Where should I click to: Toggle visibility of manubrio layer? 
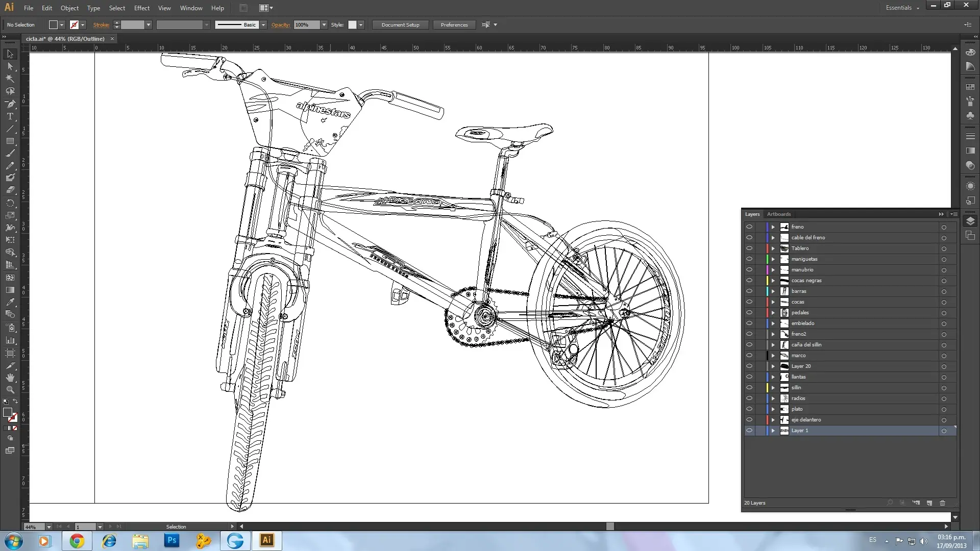click(749, 270)
